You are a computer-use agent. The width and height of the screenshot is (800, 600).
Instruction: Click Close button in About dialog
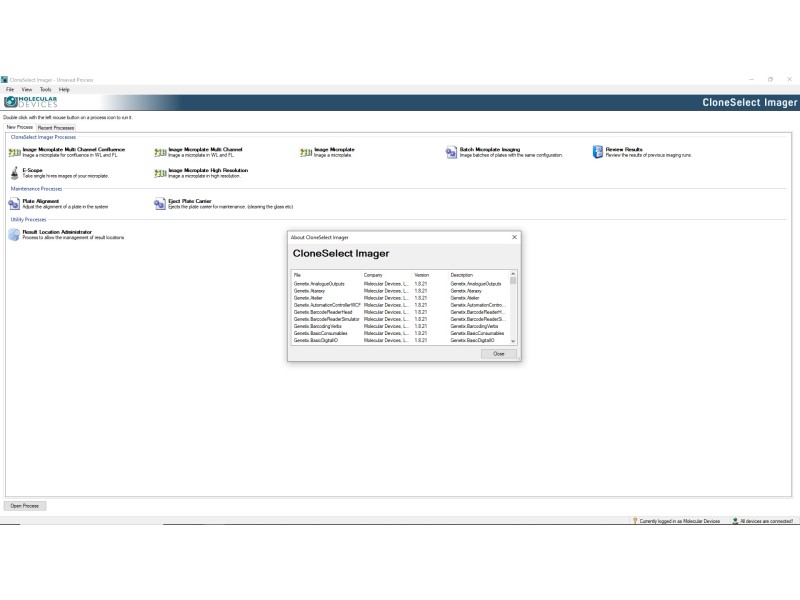498,354
